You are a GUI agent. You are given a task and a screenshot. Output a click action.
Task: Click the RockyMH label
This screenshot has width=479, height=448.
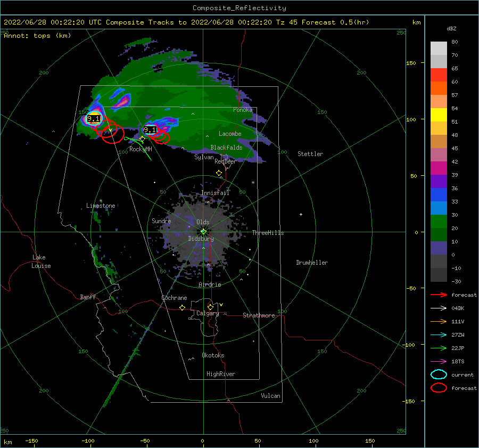(141, 149)
